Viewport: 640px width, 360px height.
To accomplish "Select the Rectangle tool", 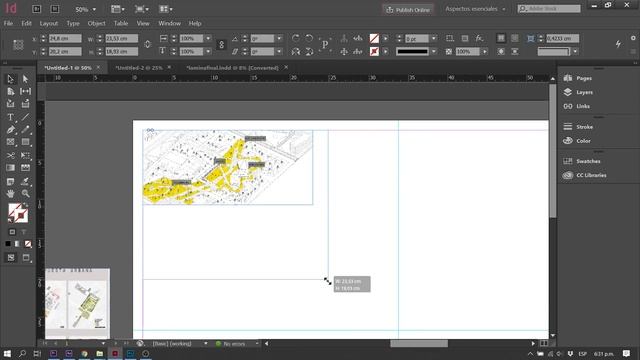I will click(x=25, y=142).
